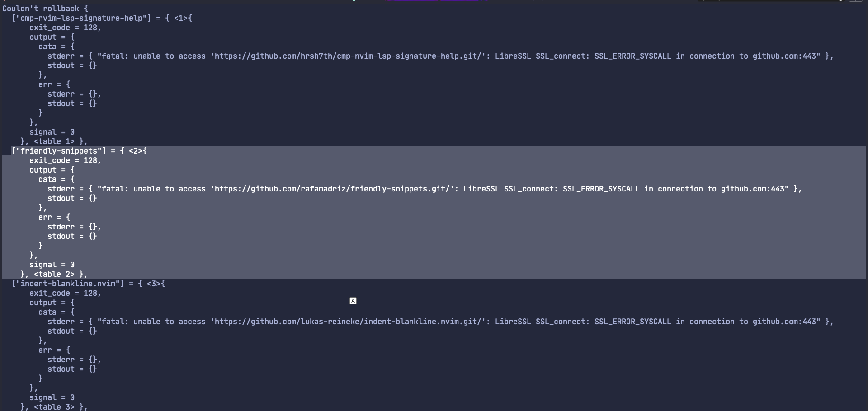Click the lukas-reineke/indent-blankline.nvim.git URL

[x=348, y=322]
